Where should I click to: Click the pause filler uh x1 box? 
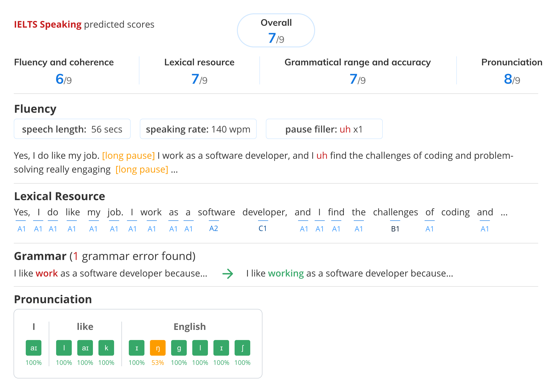324,129
